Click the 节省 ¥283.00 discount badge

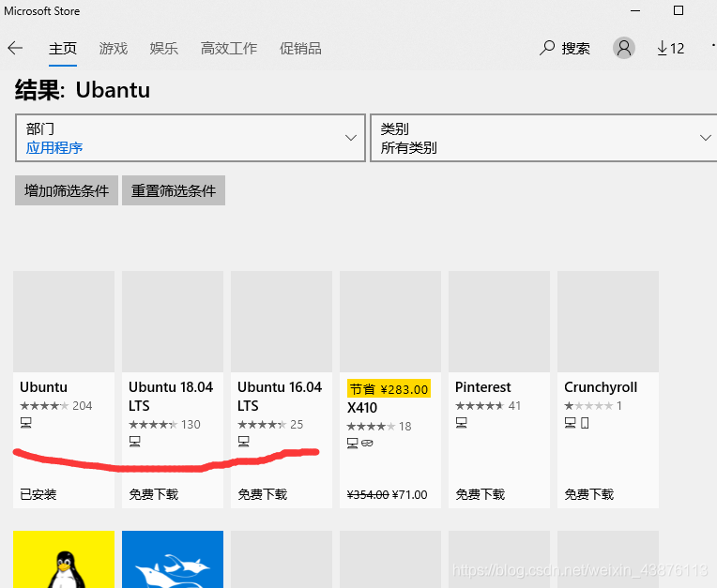click(x=389, y=389)
